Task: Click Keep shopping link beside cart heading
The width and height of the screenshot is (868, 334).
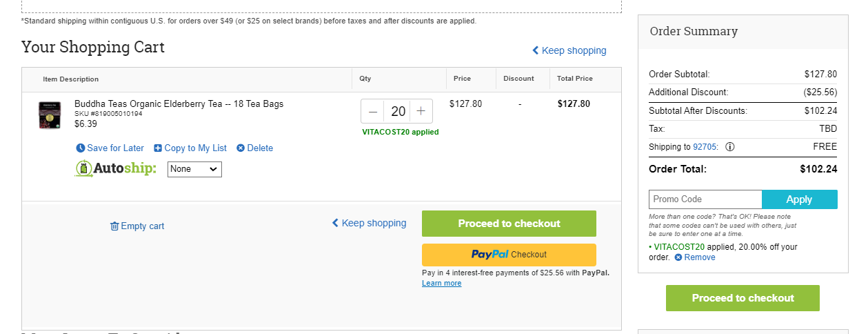Action: point(569,50)
